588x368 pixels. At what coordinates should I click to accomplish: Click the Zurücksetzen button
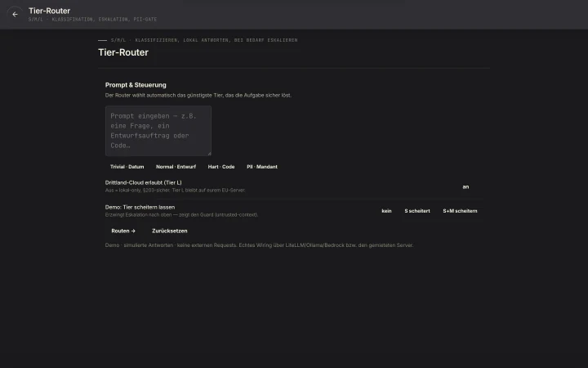[170, 231]
